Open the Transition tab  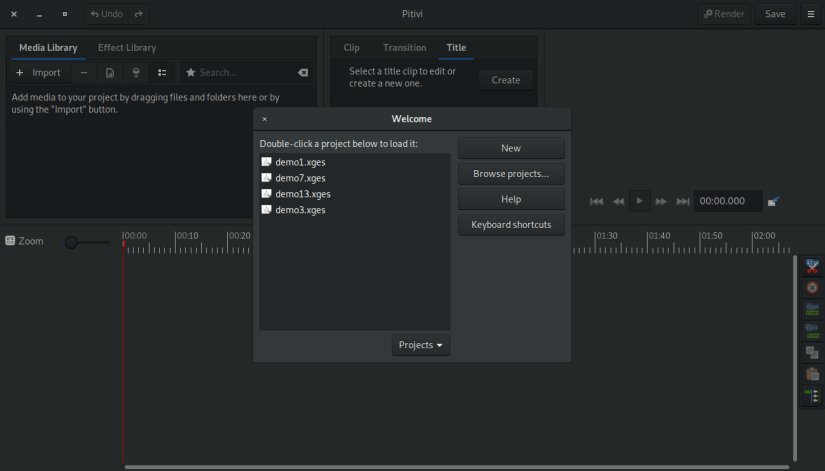click(x=404, y=47)
